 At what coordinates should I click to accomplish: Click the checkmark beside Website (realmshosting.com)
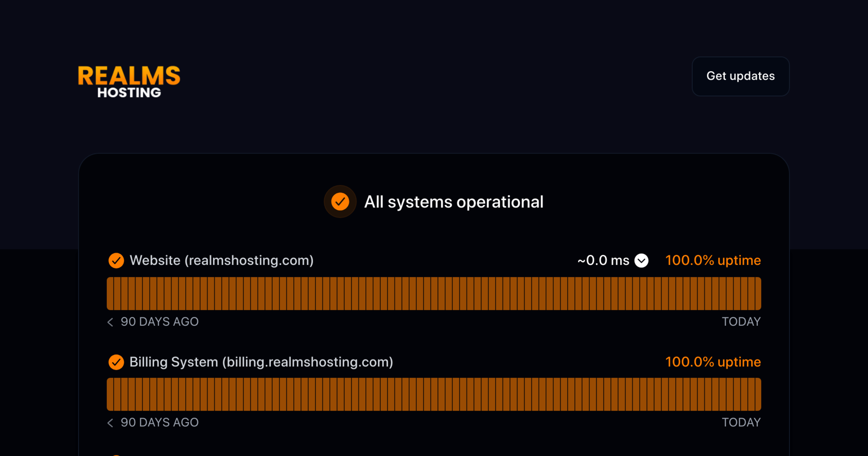116,260
